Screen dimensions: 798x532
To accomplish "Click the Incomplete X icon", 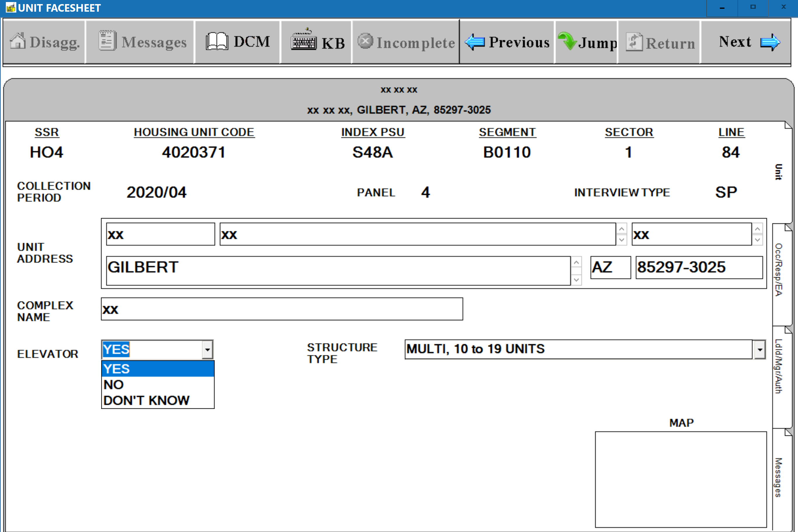I will (x=365, y=41).
